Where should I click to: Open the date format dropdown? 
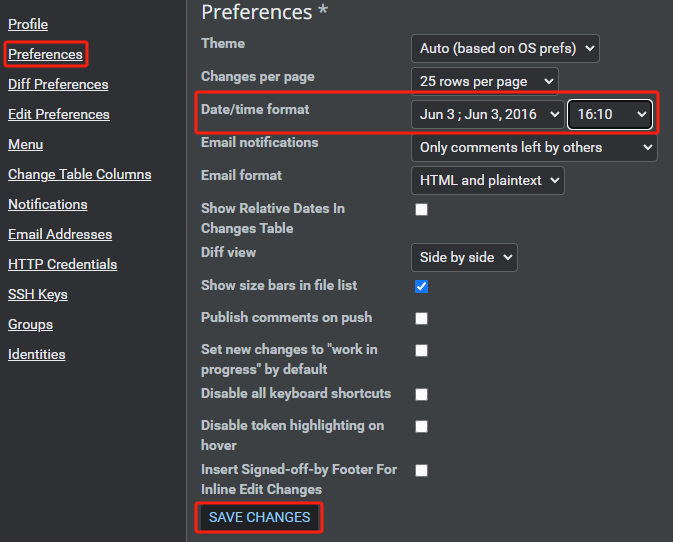coord(489,114)
